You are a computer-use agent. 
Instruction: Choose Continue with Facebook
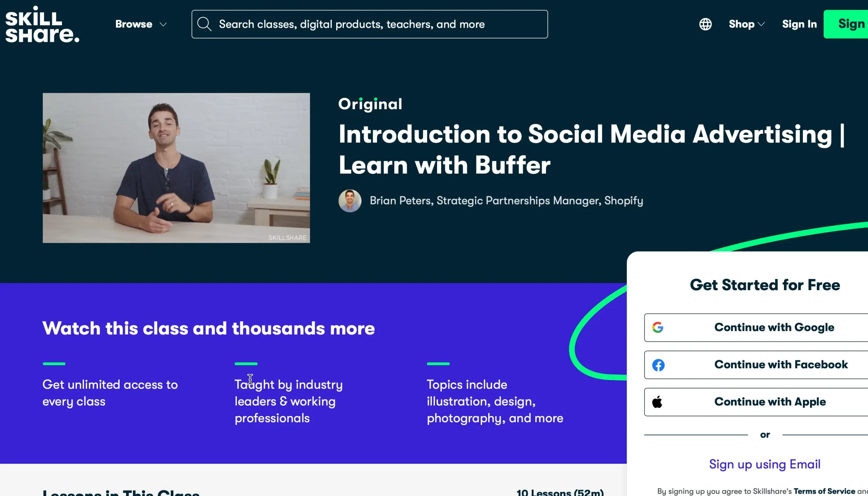point(781,365)
